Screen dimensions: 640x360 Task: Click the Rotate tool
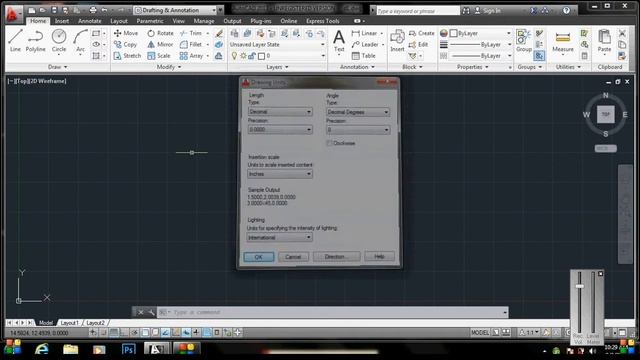pos(160,33)
